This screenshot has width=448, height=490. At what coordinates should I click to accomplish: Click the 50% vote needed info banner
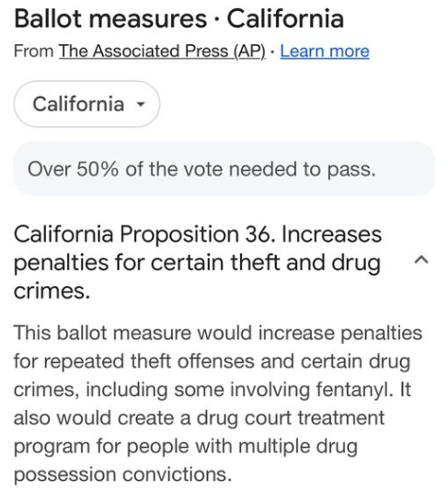[x=224, y=169]
